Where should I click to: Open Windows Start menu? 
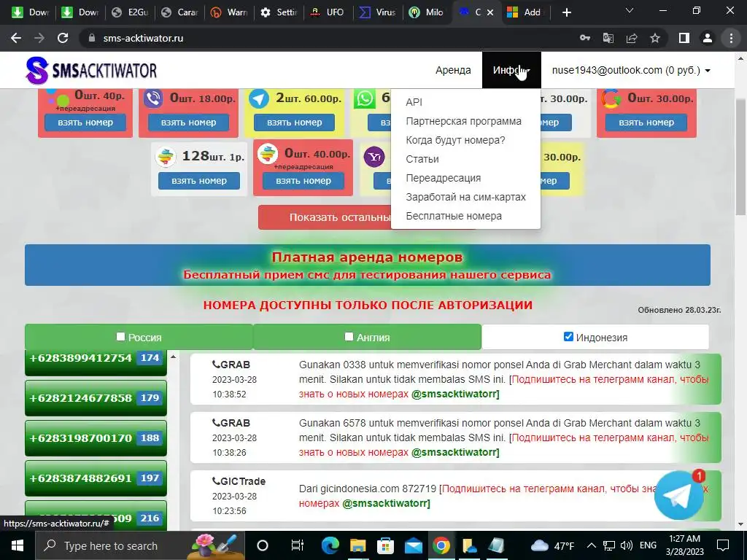point(18,545)
